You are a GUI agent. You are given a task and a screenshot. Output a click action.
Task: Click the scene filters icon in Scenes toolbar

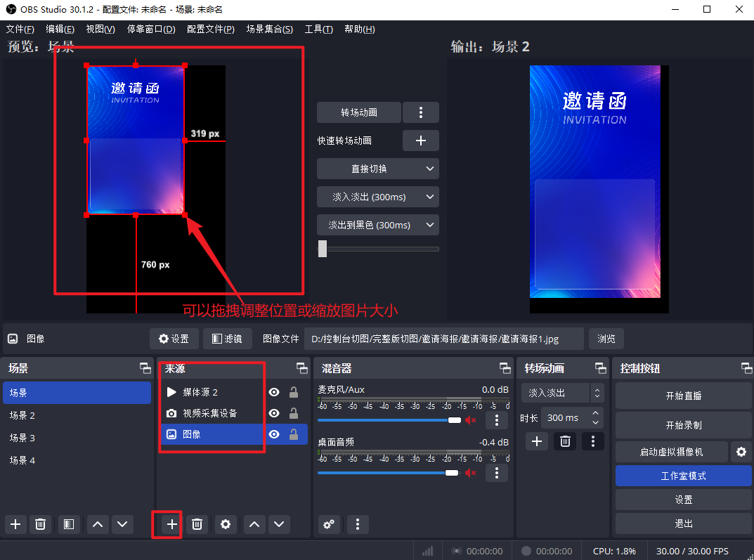click(68, 524)
